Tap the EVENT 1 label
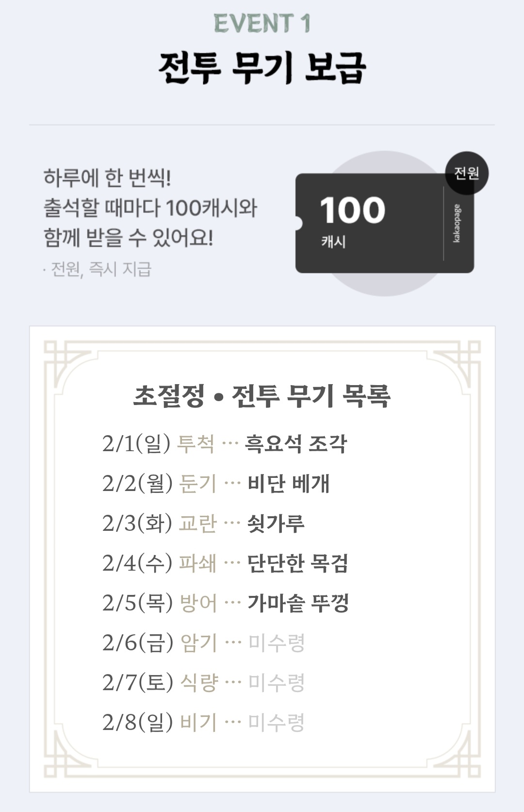 (262, 23)
